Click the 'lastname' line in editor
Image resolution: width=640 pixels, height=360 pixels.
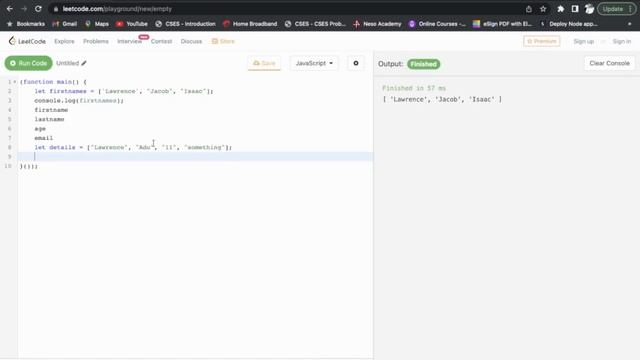(x=49, y=119)
